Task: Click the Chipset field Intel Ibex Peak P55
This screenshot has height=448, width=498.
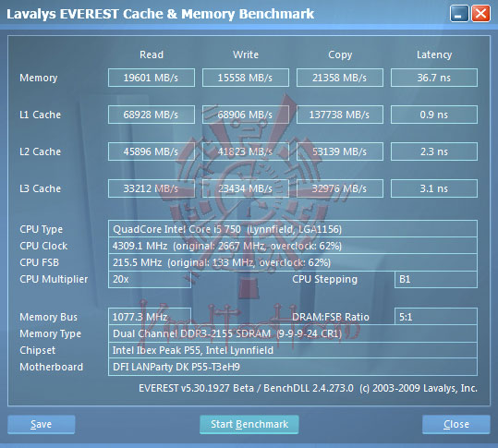Action: coord(293,350)
